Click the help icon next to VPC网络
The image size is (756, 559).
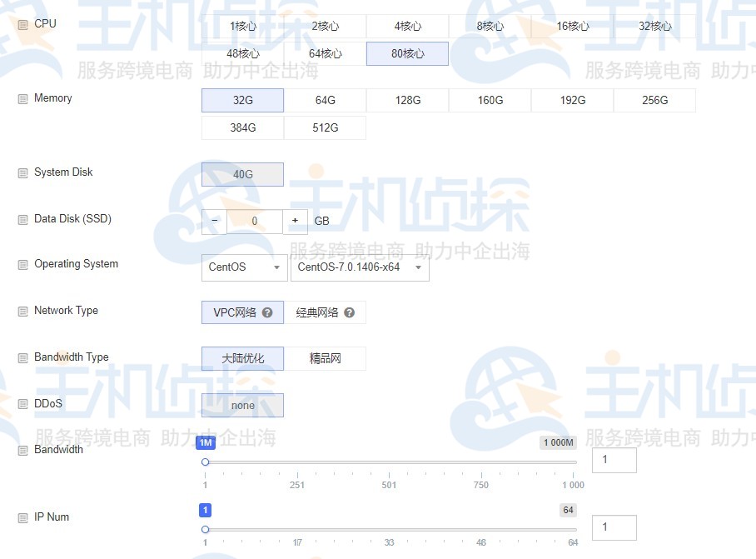pos(266,312)
